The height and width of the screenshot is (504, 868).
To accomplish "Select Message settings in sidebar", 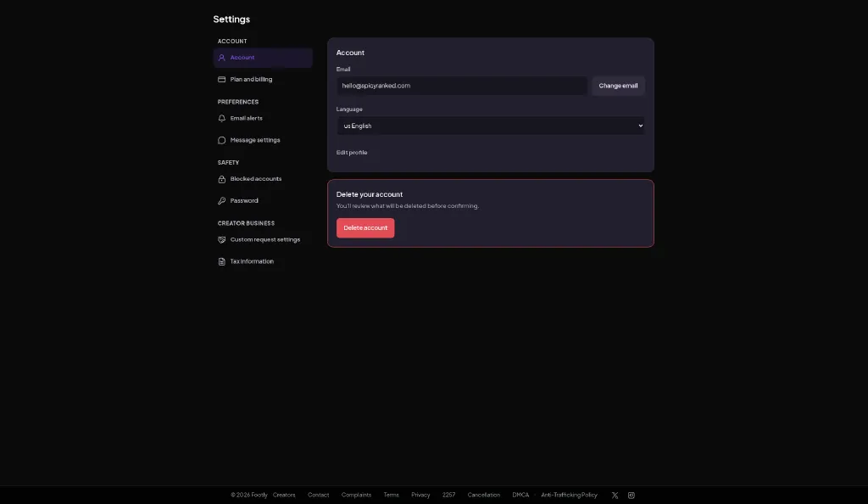I will (263, 140).
